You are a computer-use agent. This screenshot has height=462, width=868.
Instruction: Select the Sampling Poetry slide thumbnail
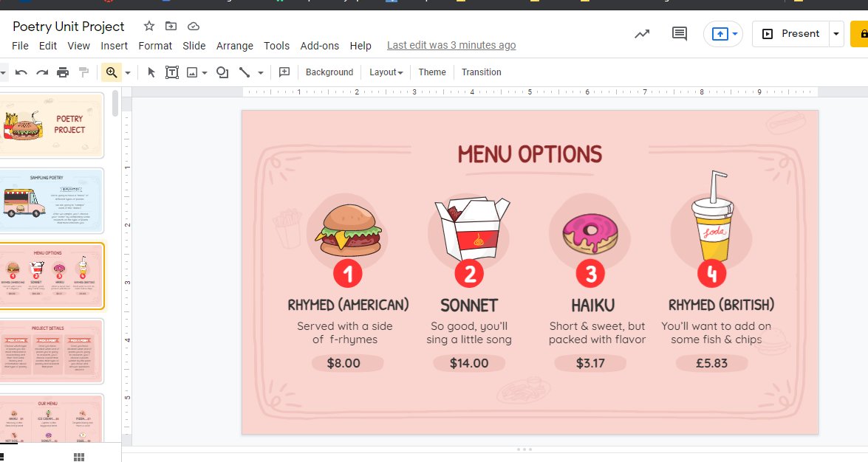click(52, 201)
